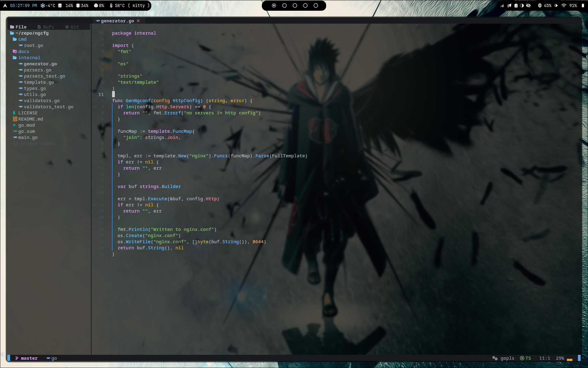Toggle night-light contrast icon in tray
588x368 pixels.
click(x=522, y=6)
